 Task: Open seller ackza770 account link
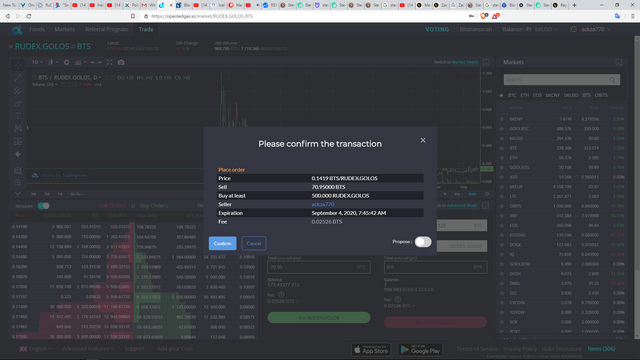pyautogui.click(x=322, y=204)
